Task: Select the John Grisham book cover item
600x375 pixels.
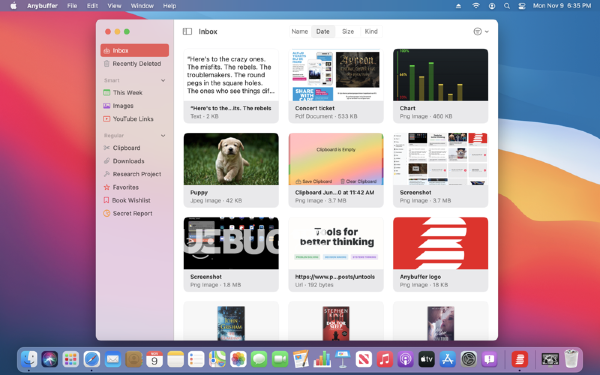Action: (x=231, y=321)
